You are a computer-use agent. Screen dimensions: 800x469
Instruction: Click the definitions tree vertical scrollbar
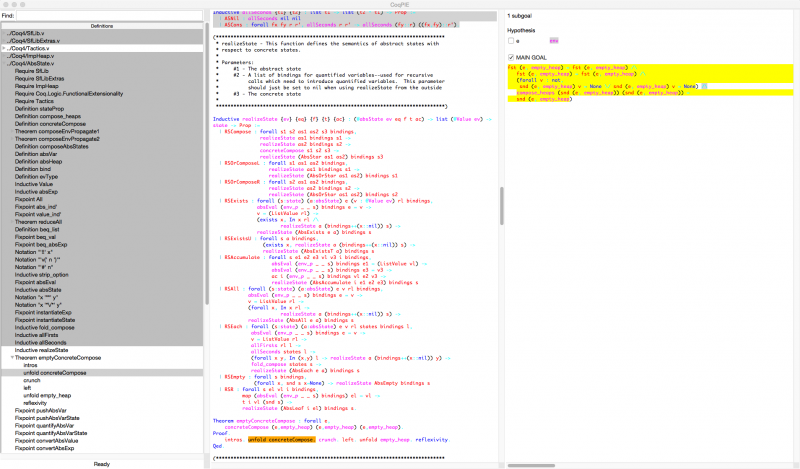coord(207,163)
